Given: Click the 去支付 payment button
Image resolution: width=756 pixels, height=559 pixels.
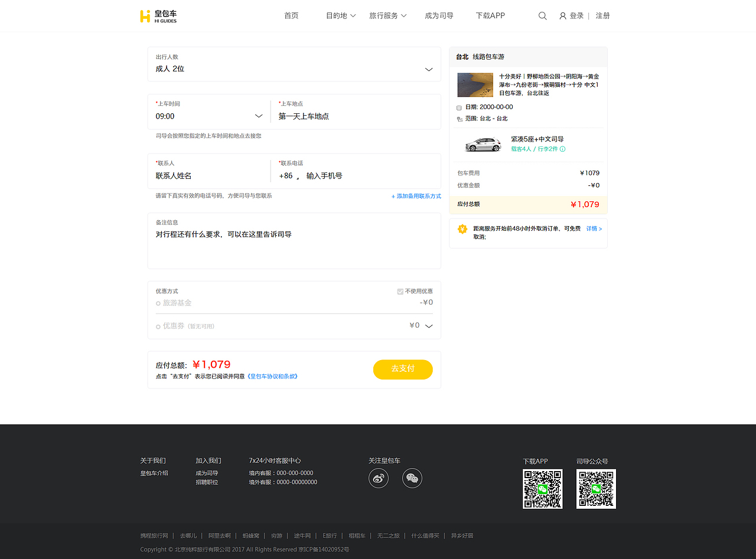Looking at the screenshot, I should (403, 369).
